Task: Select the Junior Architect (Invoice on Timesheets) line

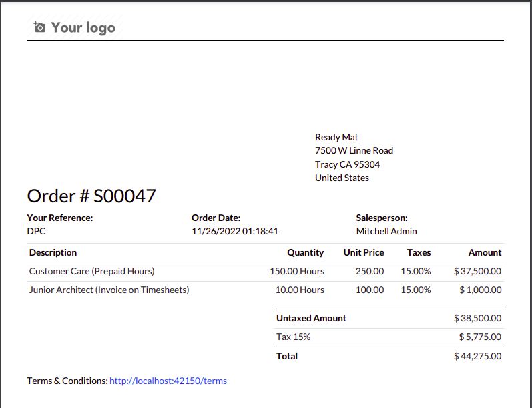Action: [x=109, y=290]
